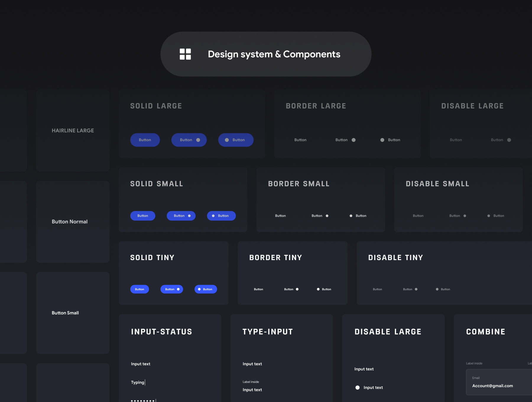Open the Button Small card
Image resolution: width=532 pixels, height=402 pixels.
coord(73,313)
